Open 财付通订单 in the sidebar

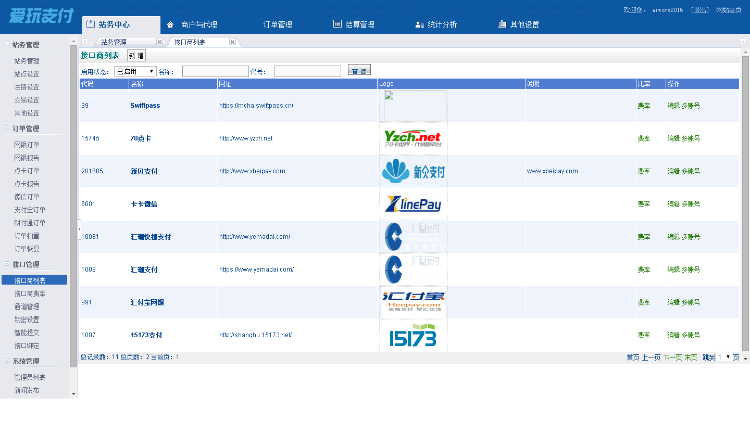point(30,223)
